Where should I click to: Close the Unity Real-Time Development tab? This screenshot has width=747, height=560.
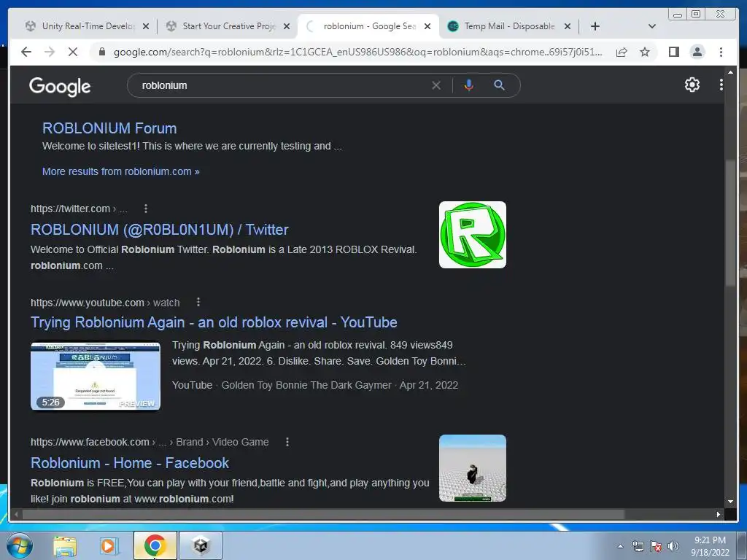[x=146, y=26]
